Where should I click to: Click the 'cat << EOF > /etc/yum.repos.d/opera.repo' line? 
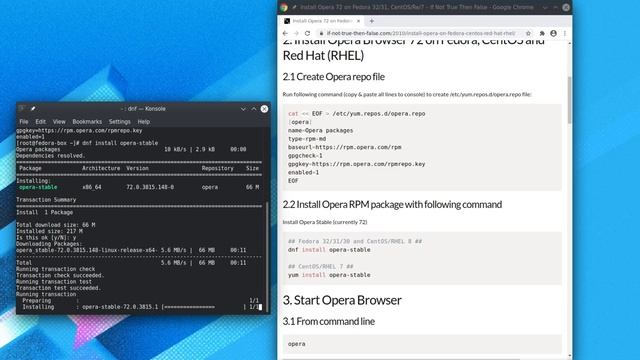coord(356,114)
